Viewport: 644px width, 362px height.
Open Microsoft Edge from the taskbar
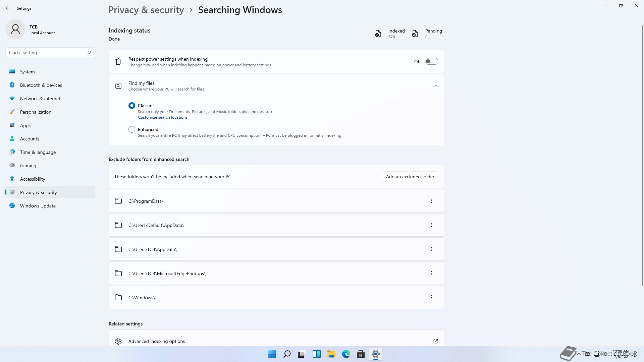click(346, 354)
